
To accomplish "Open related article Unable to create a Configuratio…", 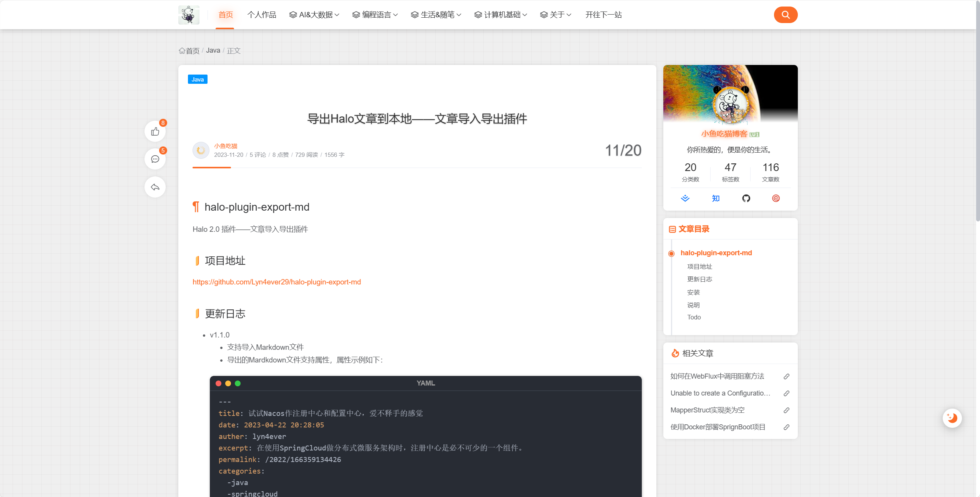I will tap(720, 394).
